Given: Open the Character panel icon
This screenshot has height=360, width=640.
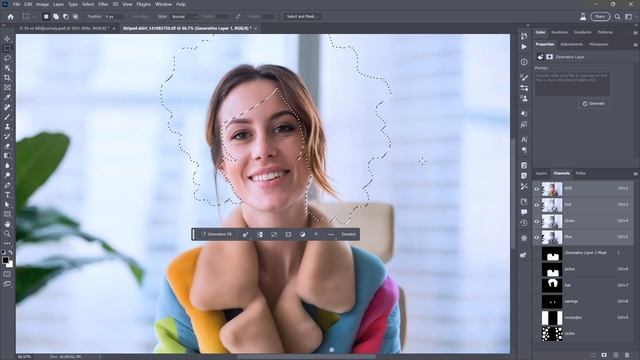Looking at the screenshot, I should (x=524, y=140).
